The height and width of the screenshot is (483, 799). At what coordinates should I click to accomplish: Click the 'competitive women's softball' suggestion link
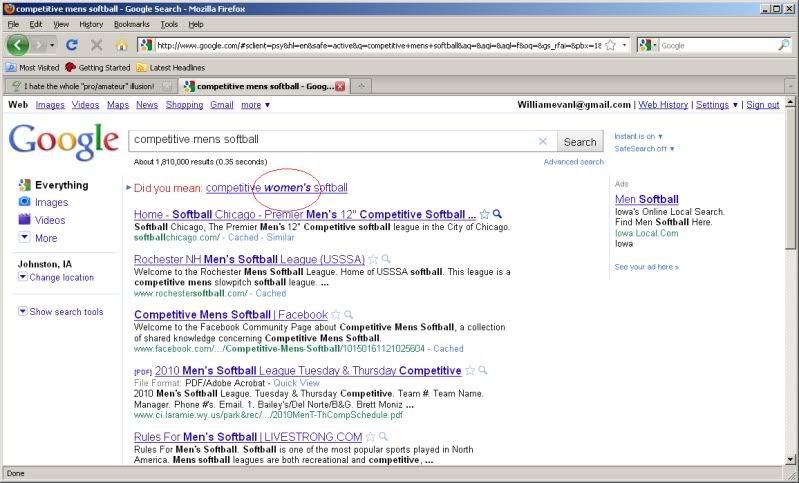[277, 188]
